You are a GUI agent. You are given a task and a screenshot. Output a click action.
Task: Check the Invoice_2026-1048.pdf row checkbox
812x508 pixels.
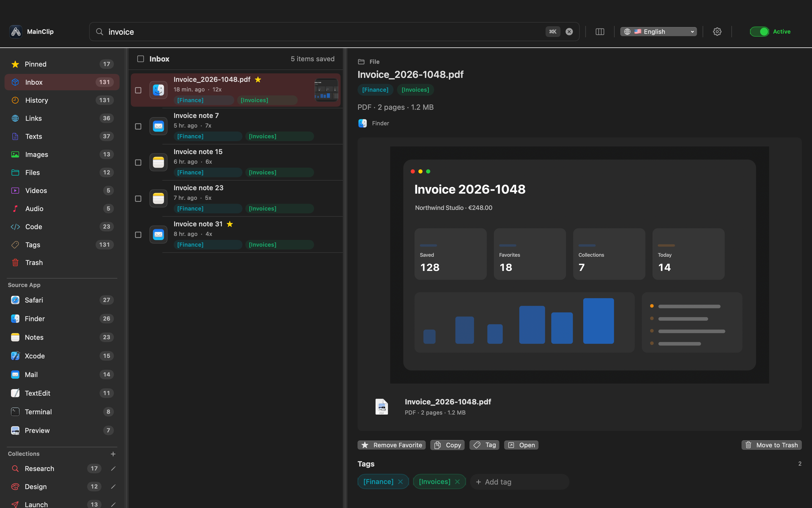click(x=138, y=90)
